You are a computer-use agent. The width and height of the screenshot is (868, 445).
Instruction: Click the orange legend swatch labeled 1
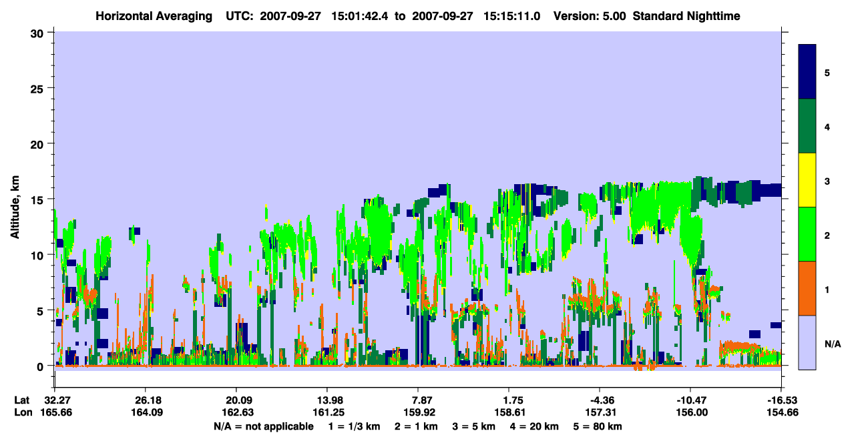(x=807, y=288)
